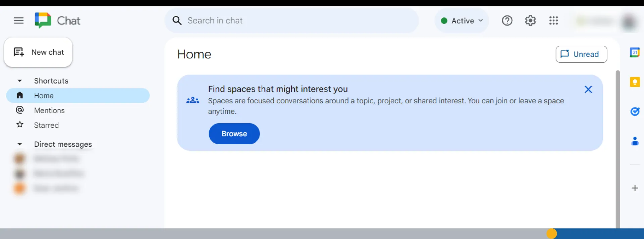Screen dimensions: 644x239
Task: Open the Settings gear icon
Action: pos(530,21)
